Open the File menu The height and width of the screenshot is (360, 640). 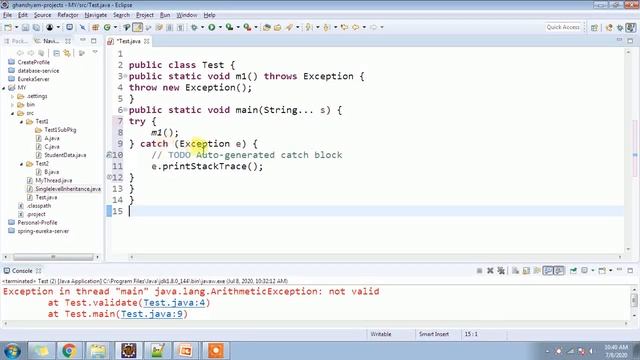[7, 15]
